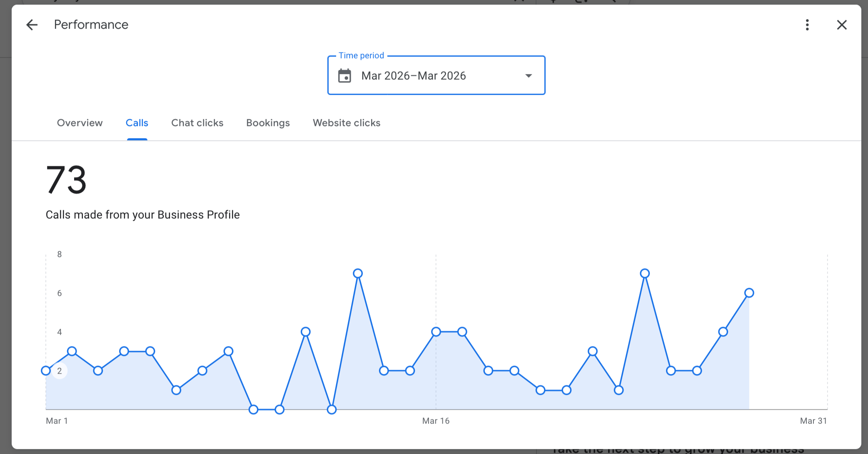
Task: Select the Calls tab
Action: (x=137, y=123)
